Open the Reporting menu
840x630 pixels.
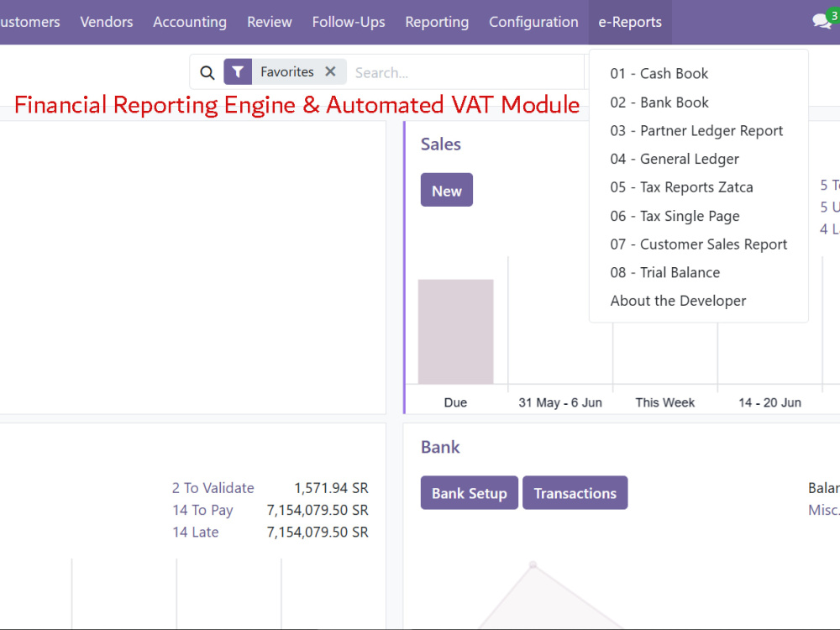(x=437, y=22)
